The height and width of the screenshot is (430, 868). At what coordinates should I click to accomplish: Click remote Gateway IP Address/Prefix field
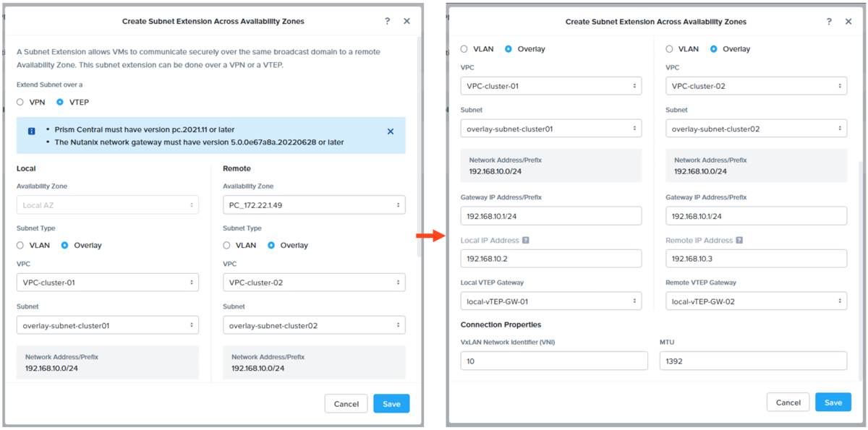click(756, 216)
